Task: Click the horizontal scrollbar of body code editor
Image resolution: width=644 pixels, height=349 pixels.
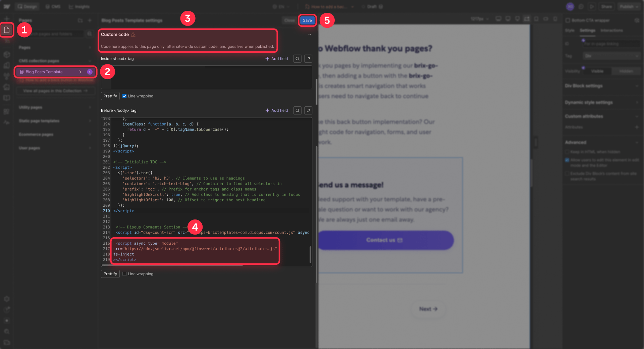Action: point(172,265)
